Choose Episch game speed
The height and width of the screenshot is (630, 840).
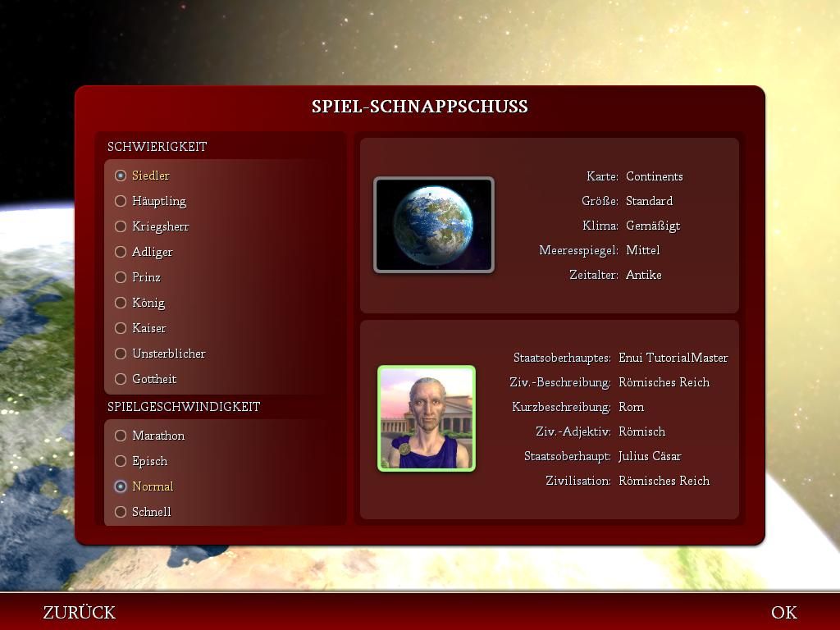pos(121,461)
